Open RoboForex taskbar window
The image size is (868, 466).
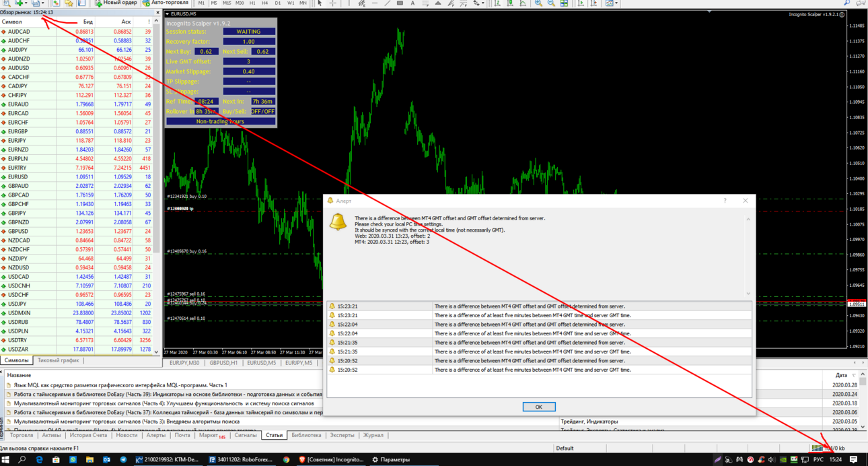[x=240, y=460]
